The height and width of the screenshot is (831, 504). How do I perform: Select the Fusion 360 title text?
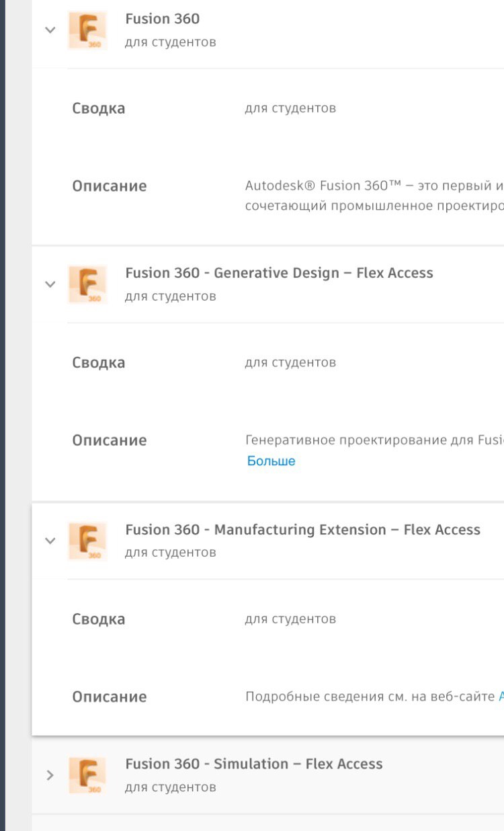click(x=163, y=19)
